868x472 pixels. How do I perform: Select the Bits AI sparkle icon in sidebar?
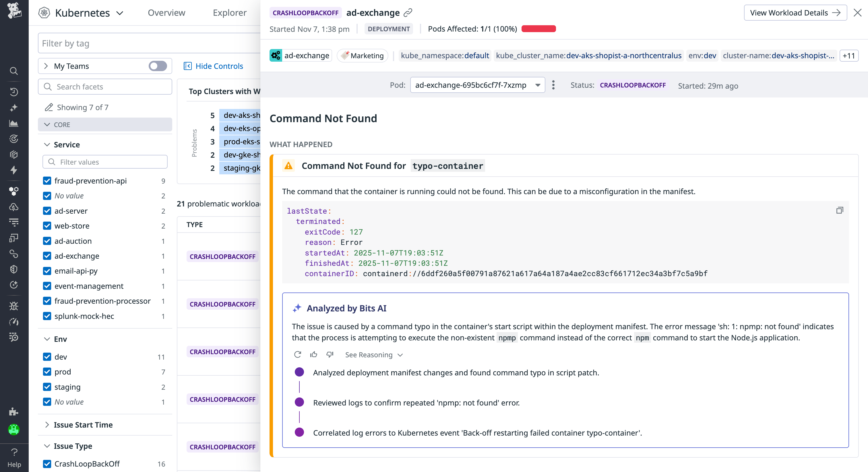[13, 108]
